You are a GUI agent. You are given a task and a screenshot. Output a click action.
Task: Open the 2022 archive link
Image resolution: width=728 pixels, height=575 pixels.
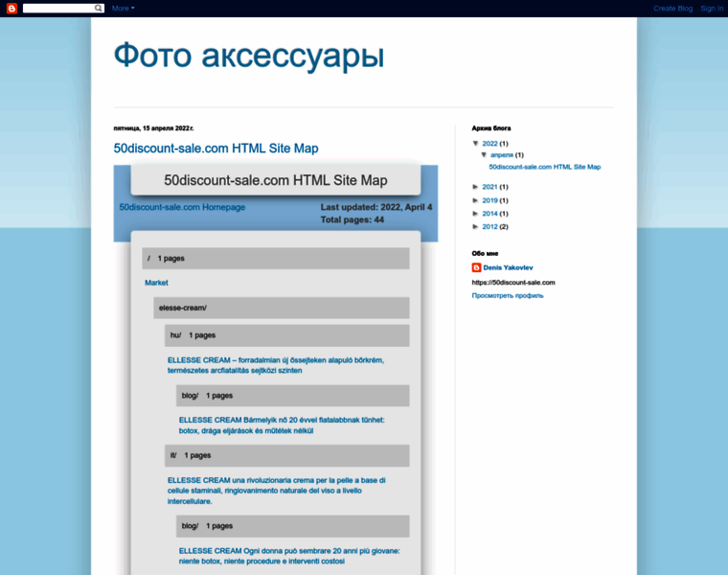tap(489, 144)
